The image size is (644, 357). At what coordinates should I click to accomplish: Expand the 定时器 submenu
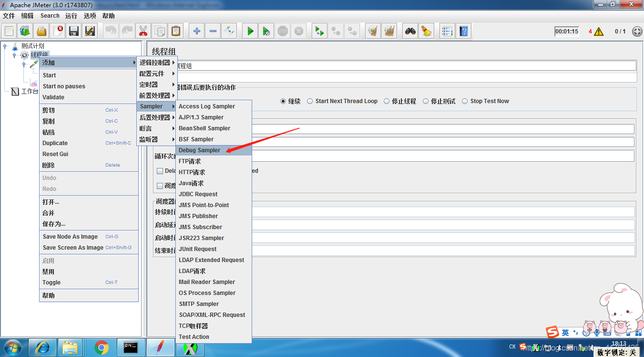[x=157, y=84]
